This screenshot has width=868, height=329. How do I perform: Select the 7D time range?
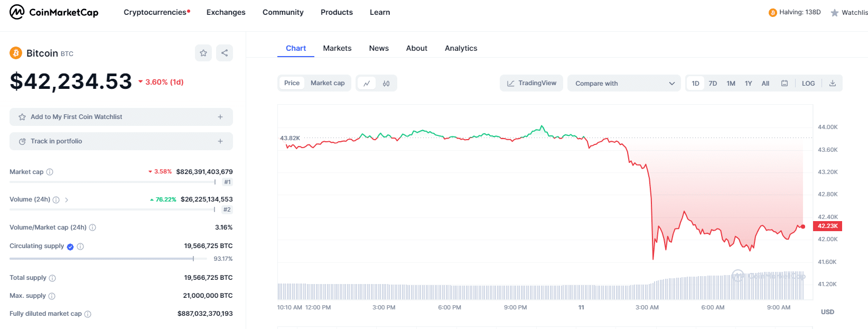713,84
